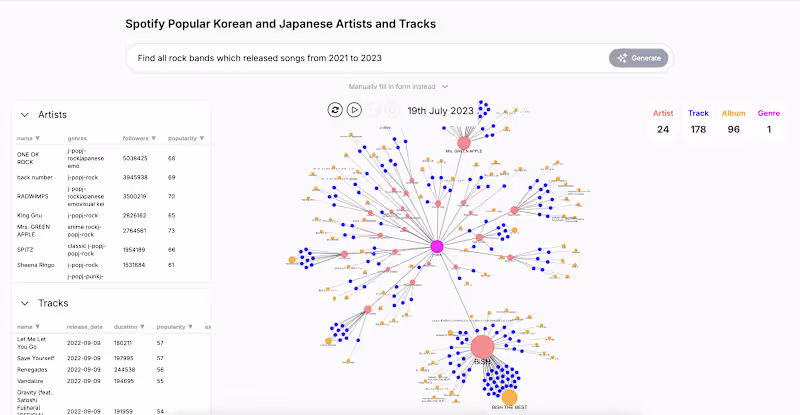Click the '19th July 2023' date label
Image resolution: width=800 pixels, height=415 pixels.
(x=440, y=111)
